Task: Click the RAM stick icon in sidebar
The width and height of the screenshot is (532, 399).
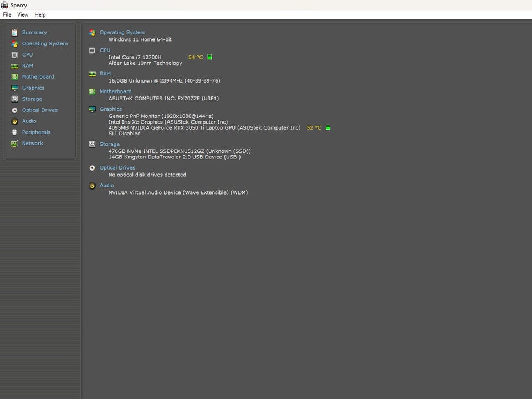Action: [x=14, y=66]
